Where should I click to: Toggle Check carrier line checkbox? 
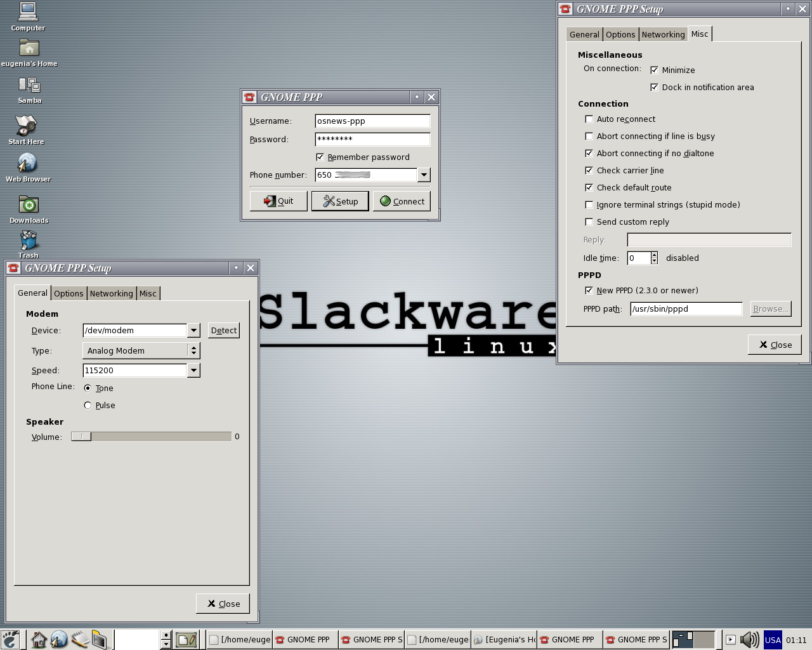pos(589,170)
